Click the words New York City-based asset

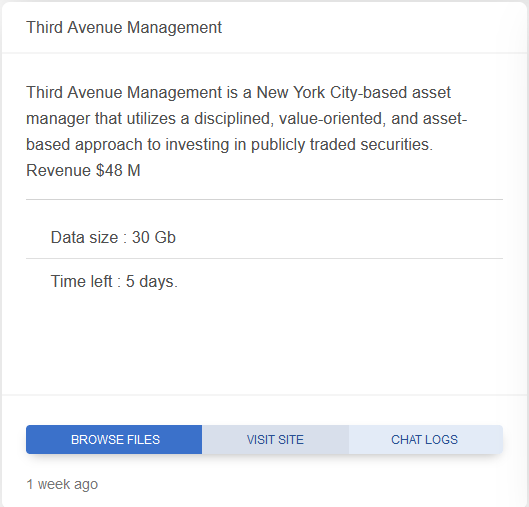tap(354, 92)
